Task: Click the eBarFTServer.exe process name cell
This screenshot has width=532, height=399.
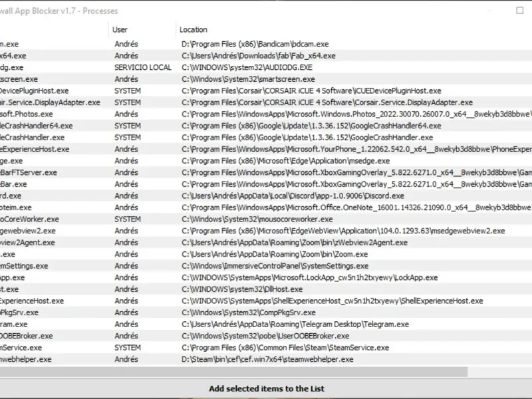Action: point(29,172)
